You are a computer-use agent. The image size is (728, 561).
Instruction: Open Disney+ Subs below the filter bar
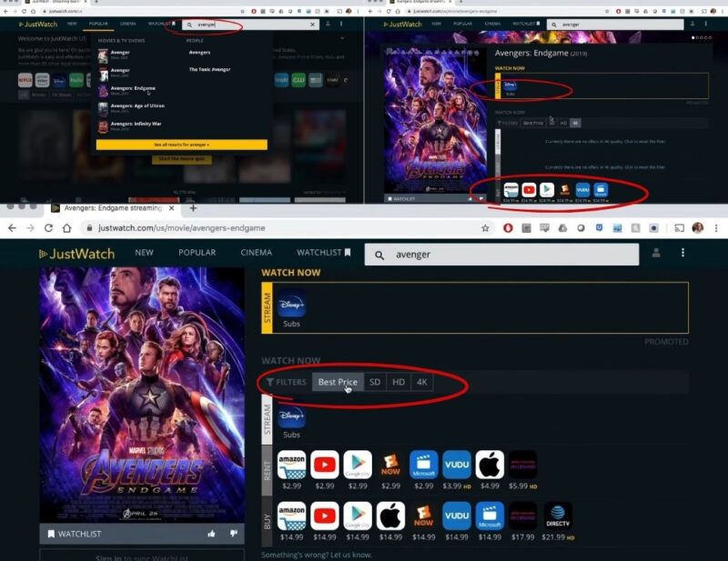coord(291,415)
